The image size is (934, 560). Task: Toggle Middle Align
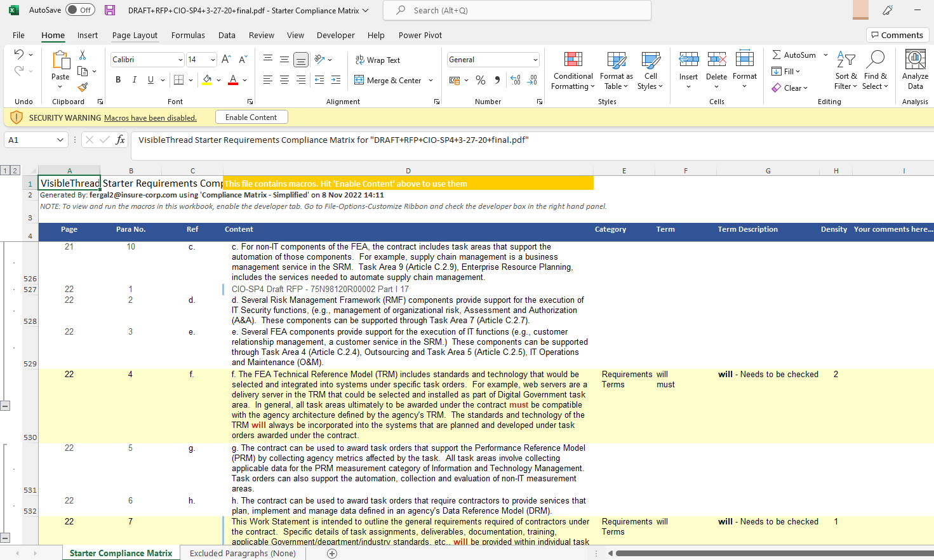coord(284,59)
